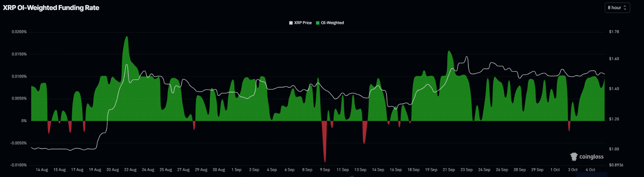The height and width of the screenshot is (177, 644).
Task: Click the 29 Sep date label
Action: point(537,170)
